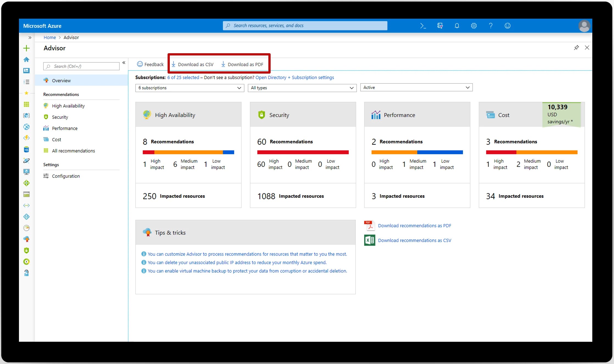
Task: Open the notifications bell
Action: (457, 26)
